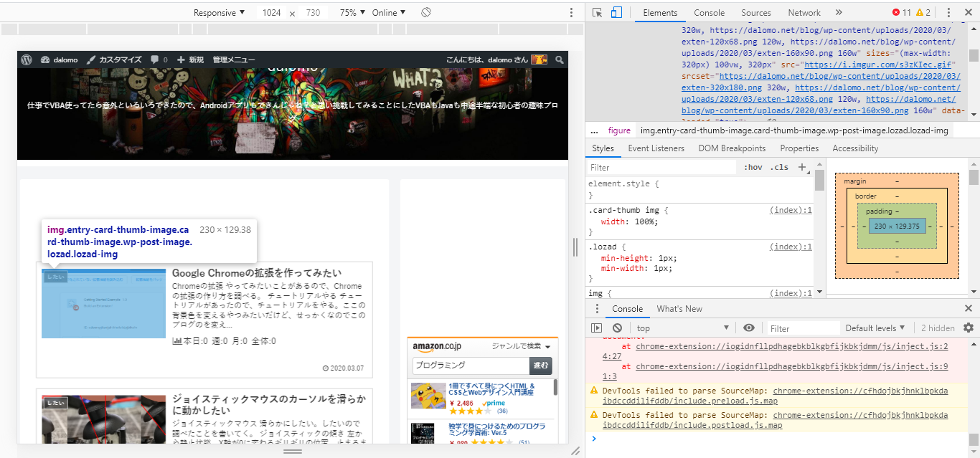This screenshot has width=980, height=458.
Task: Edit the viewport width field 1024
Action: [272, 13]
